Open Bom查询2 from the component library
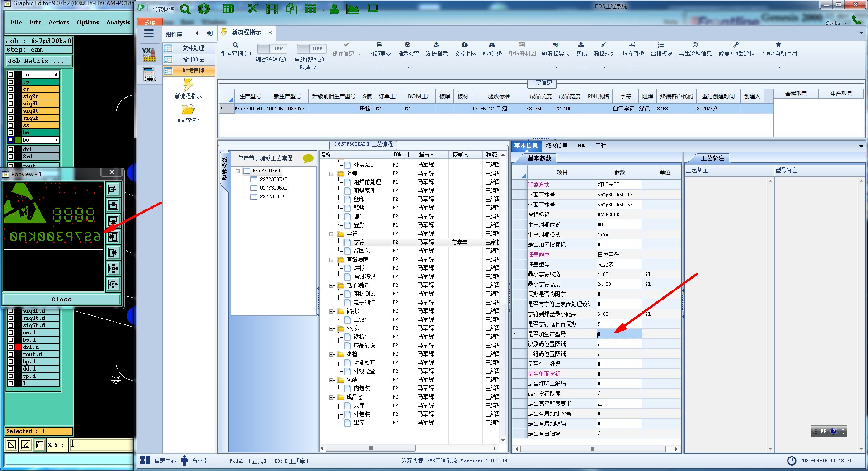 pyautogui.click(x=188, y=114)
